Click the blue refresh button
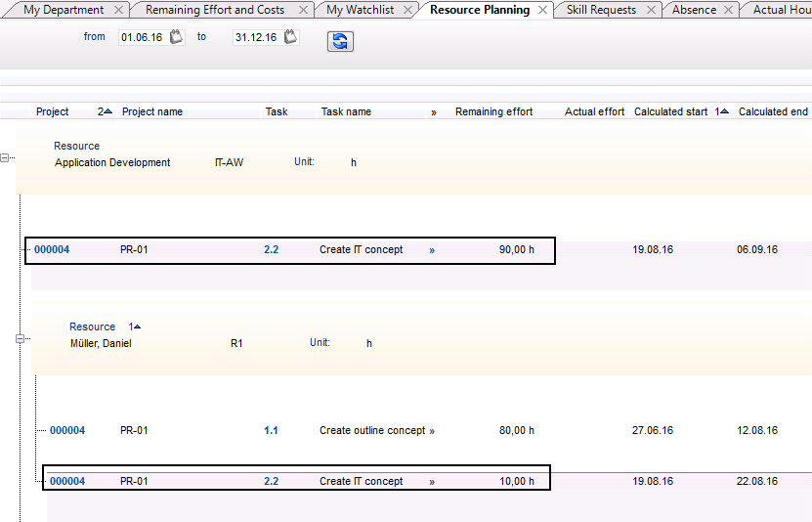Image resolution: width=812 pixels, height=522 pixels. (x=340, y=41)
